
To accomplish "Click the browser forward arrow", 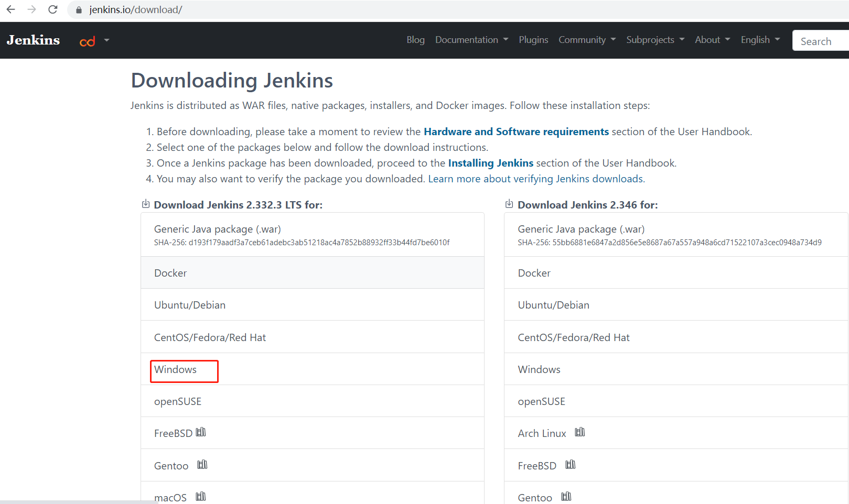I will pos(31,9).
